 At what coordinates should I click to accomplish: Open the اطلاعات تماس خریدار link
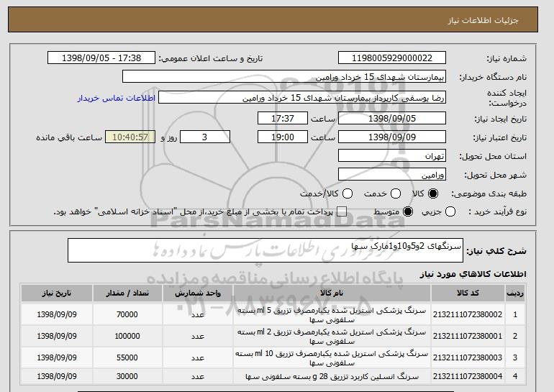click(117, 98)
